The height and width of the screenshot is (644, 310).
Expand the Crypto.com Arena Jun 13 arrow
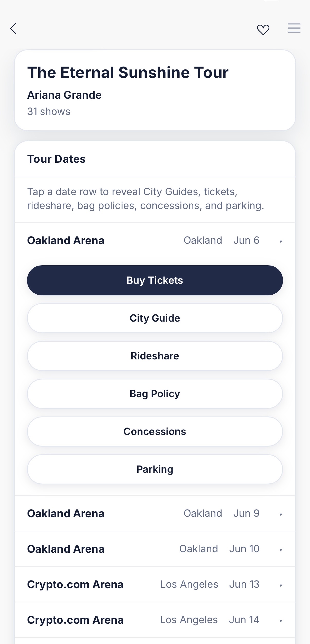pyautogui.click(x=281, y=585)
